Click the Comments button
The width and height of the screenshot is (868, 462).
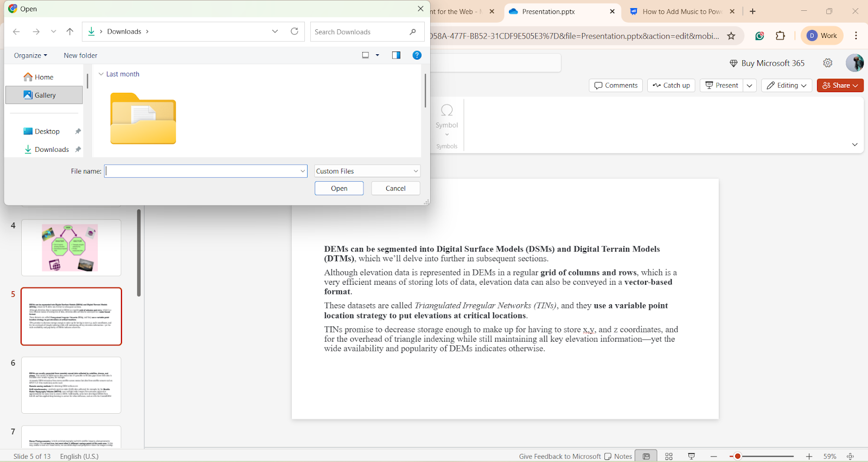pyautogui.click(x=616, y=86)
